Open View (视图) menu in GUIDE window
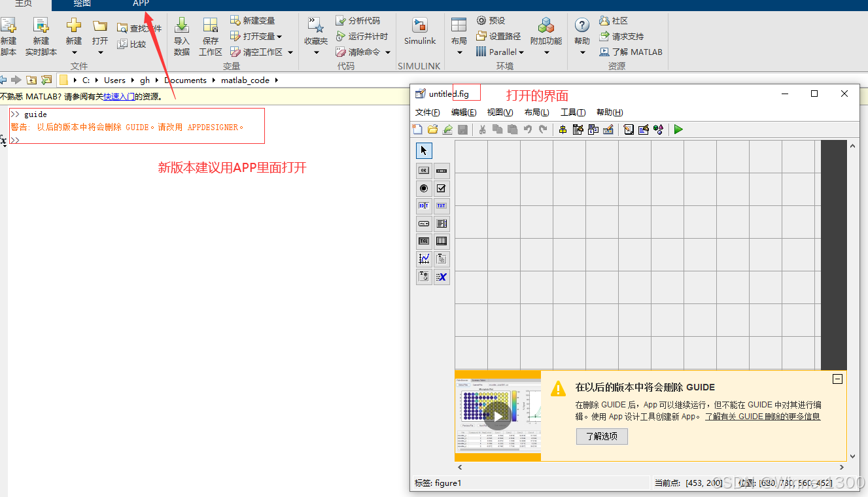This screenshot has width=868, height=497. click(x=500, y=112)
